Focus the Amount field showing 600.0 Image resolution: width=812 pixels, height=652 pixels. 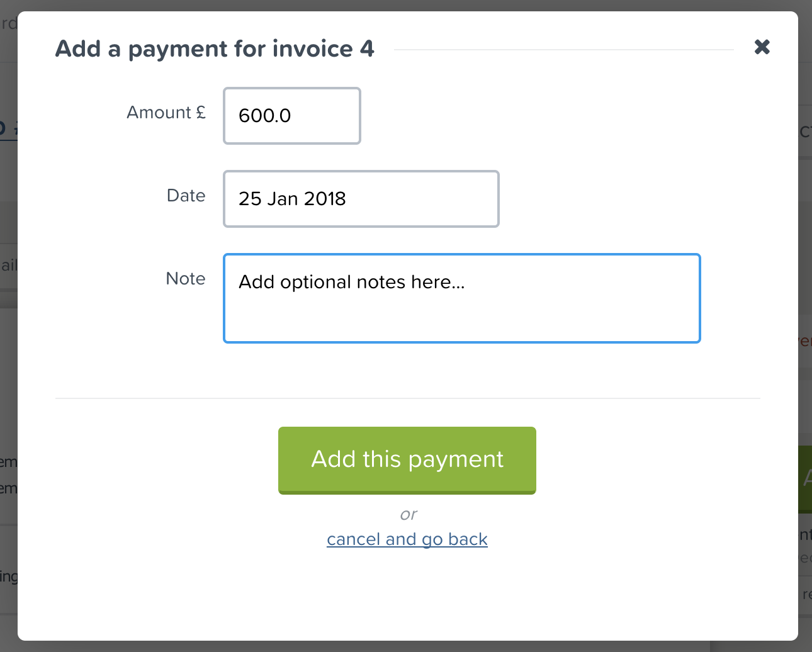pos(291,116)
